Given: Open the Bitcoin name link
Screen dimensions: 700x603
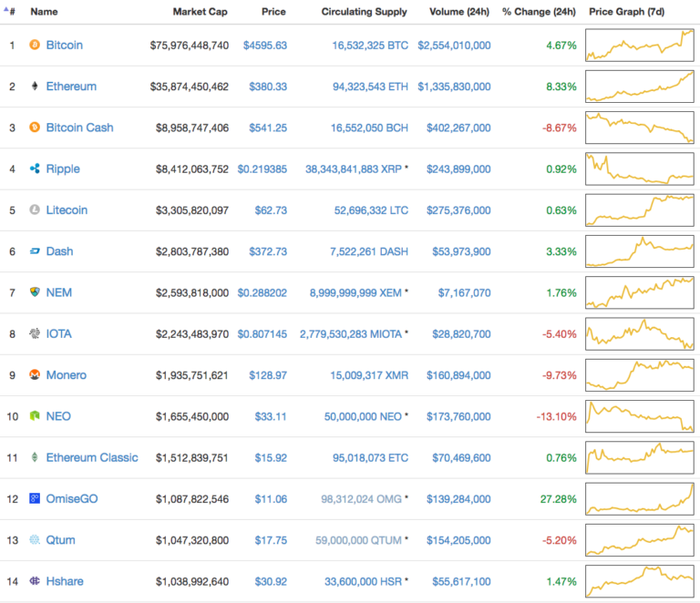Looking at the screenshot, I should click(x=65, y=45).
